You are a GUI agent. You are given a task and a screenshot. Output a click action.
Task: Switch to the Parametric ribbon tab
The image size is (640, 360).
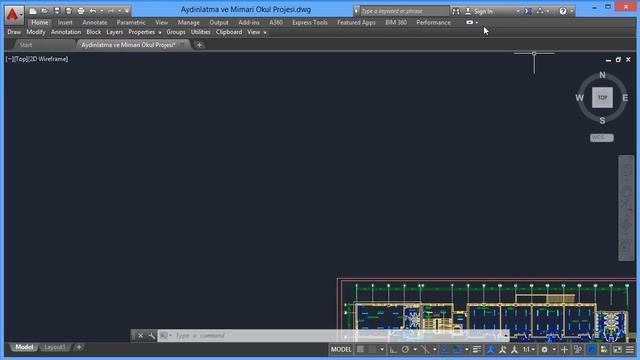tap(131, 22)
